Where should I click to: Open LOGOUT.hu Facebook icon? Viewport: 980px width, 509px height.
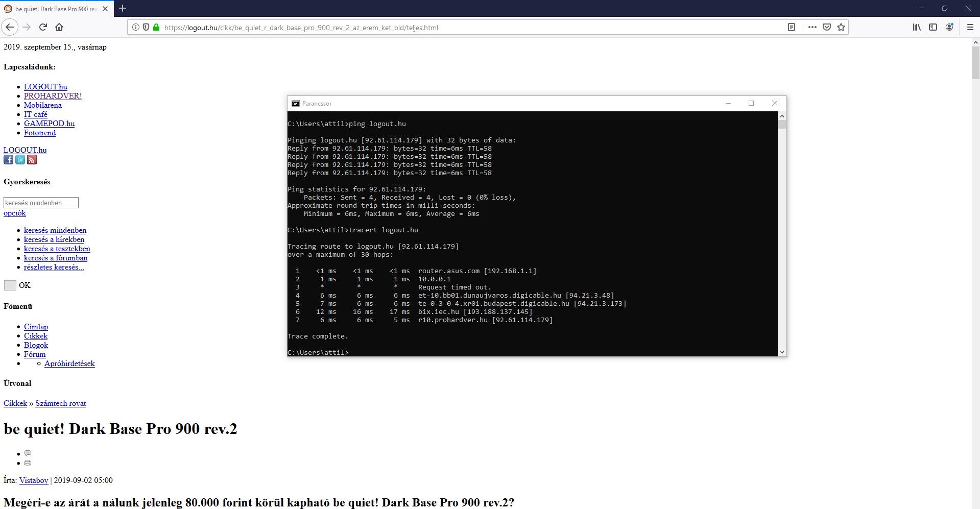pyautogui.click(x=9, y=160)
